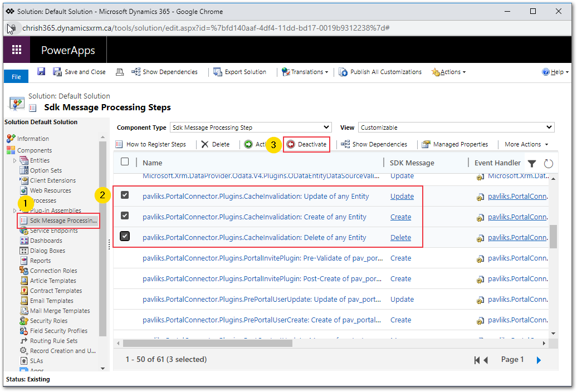This screenshot has height=392, width=577.
Task: Open CacheInvalidation: Update of any Entity step
Action: (256, 197)
